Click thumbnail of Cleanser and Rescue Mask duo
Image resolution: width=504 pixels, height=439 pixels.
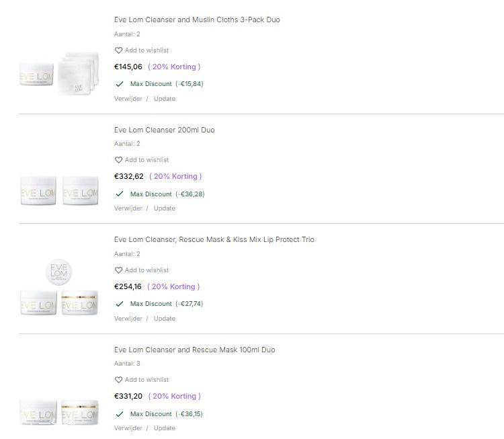tap(59, 411)
